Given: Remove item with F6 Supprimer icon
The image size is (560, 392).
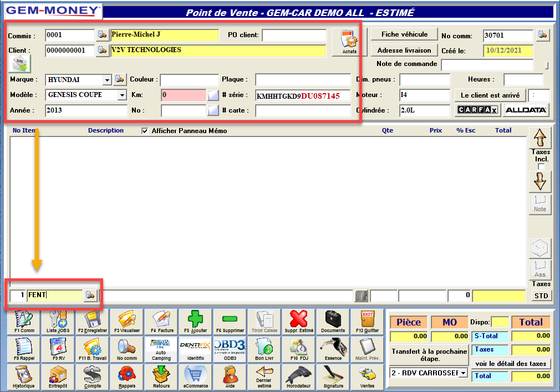Looking at the screenshot, I should (x=230, y=322).
